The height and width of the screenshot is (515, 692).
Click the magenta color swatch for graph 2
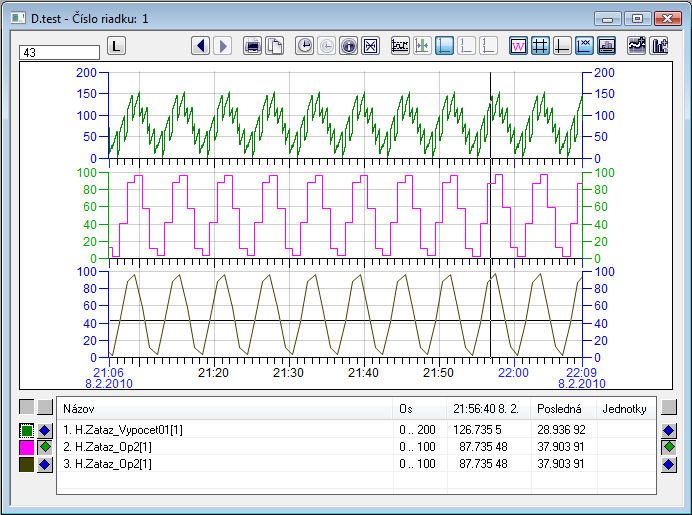click(x=26, y=447)
